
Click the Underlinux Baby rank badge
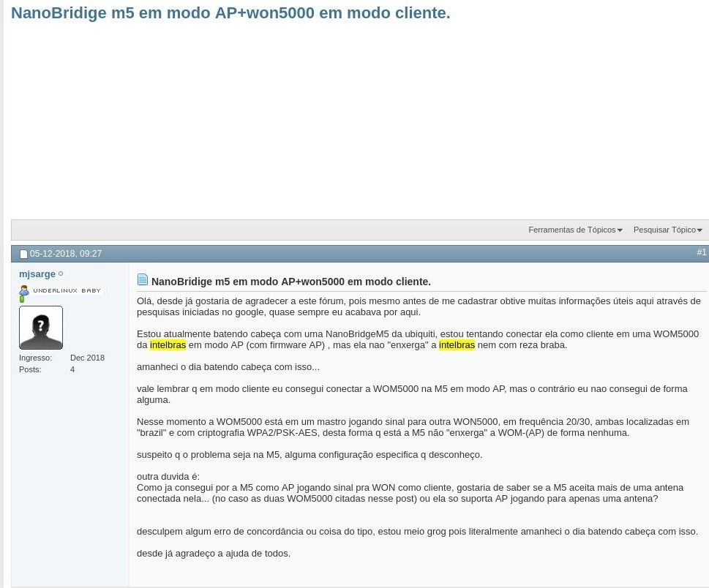67,290
